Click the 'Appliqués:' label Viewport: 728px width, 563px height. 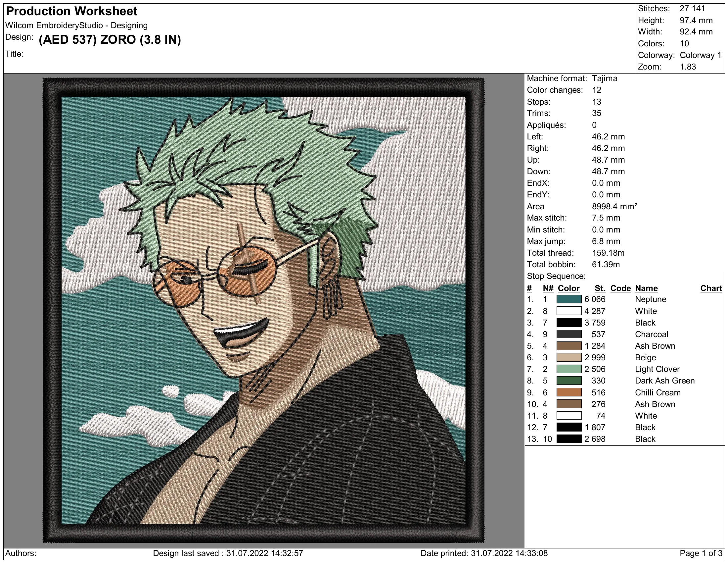point(546,125)
